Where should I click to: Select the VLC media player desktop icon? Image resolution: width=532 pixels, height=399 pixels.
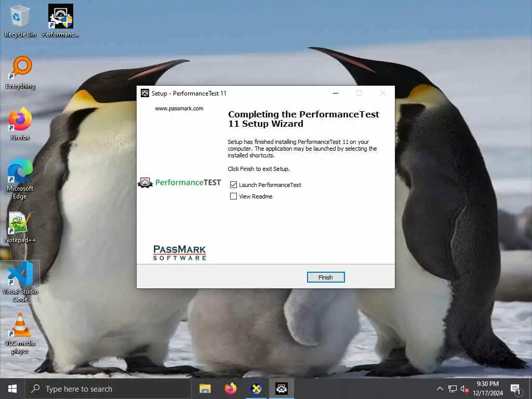pos(20,334)
